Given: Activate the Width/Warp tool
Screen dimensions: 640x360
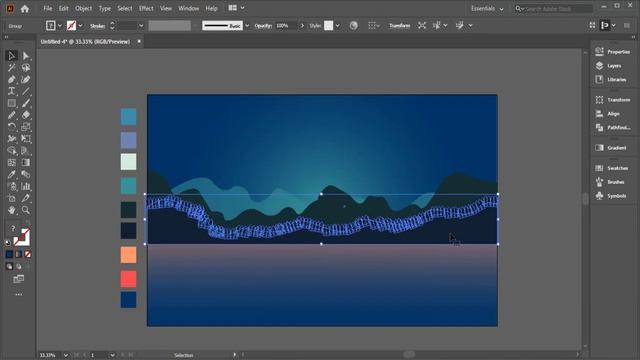Looking at the screenshot, I should (11, 139).
